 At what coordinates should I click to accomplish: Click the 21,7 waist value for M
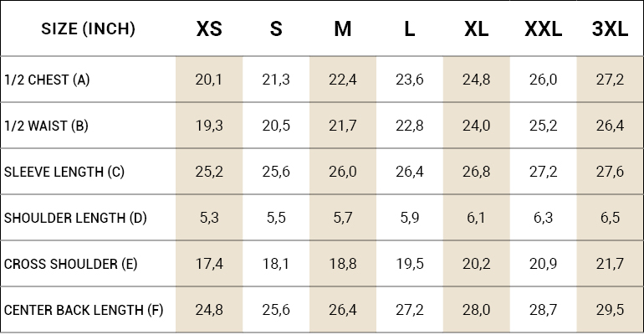coord(343,126)
